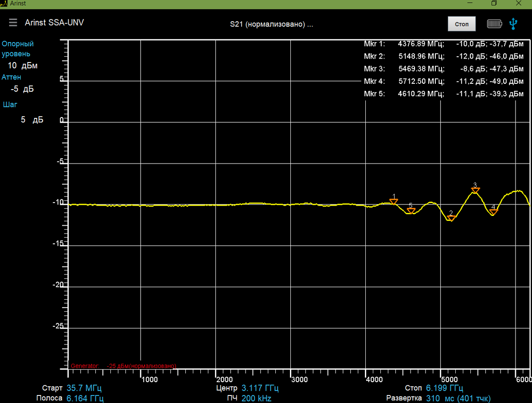Click the Старт label
This screenshot has height=403, width=532.
pyautogui.click(x=52, y=388)
